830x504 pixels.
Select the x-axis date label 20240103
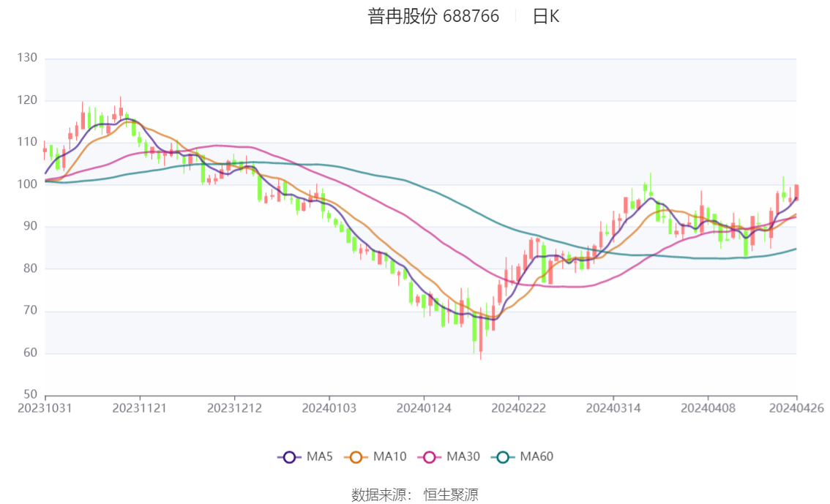(329, 408)
